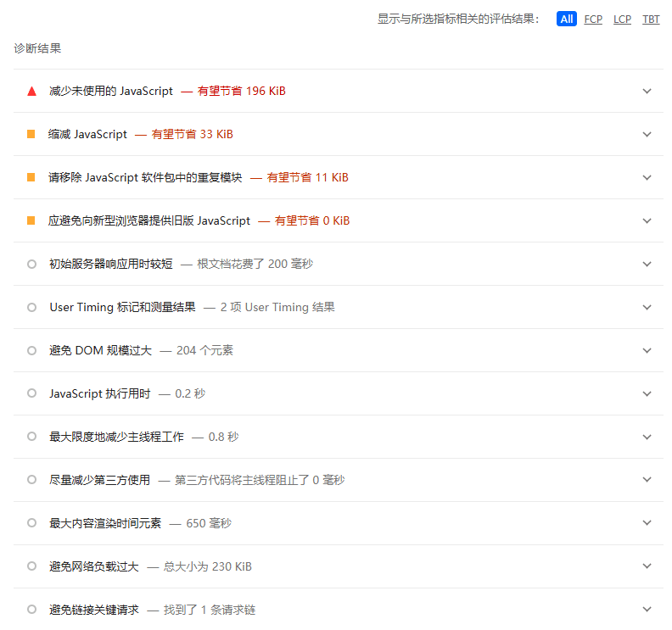The width and height of the screenshot is (672, 630).
Task: Open the 避免网络负载过大 audit details
Action: (x=93, y=566)
